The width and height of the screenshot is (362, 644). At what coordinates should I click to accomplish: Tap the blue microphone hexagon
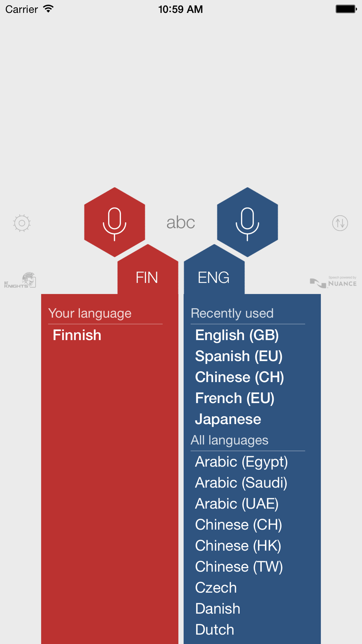pyautogui.click(x=247, y=222)
